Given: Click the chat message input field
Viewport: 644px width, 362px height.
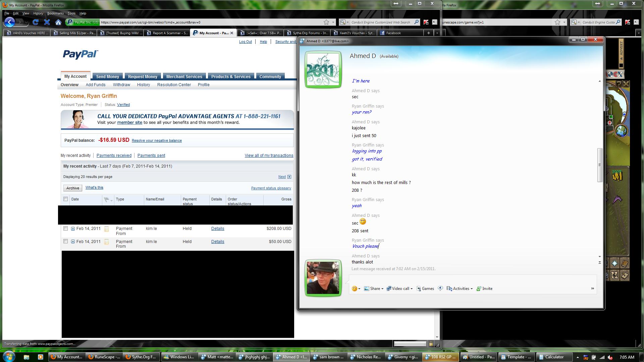Looking at the screenshot, I should 473,279.
